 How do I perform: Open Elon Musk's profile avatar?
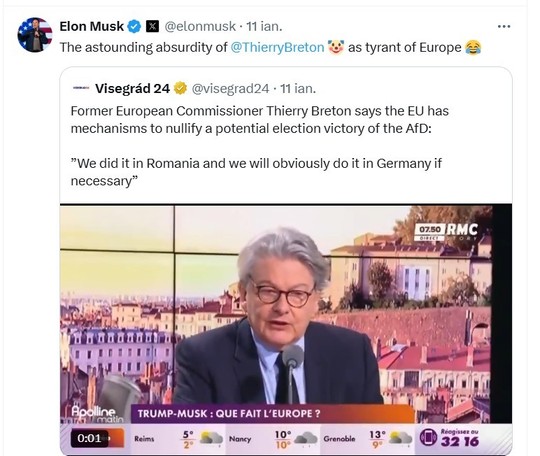pyautogui.click(x=35, y=35)
